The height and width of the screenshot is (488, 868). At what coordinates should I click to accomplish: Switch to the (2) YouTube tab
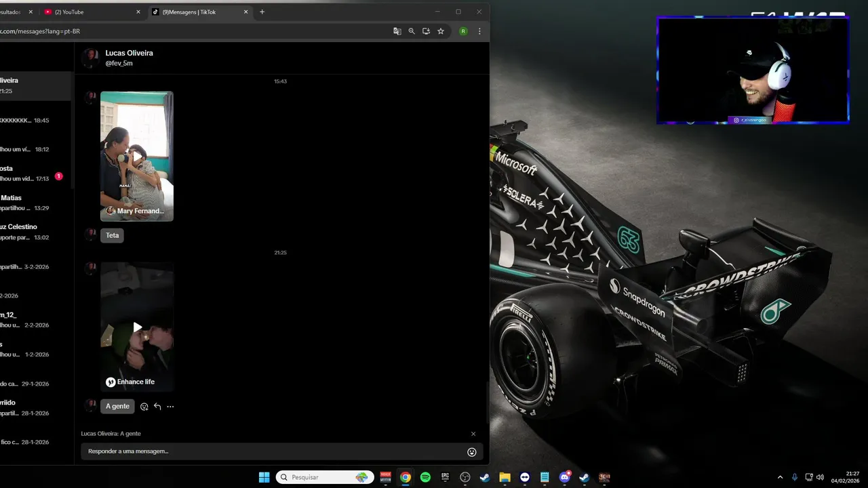[x=92, y=12]
